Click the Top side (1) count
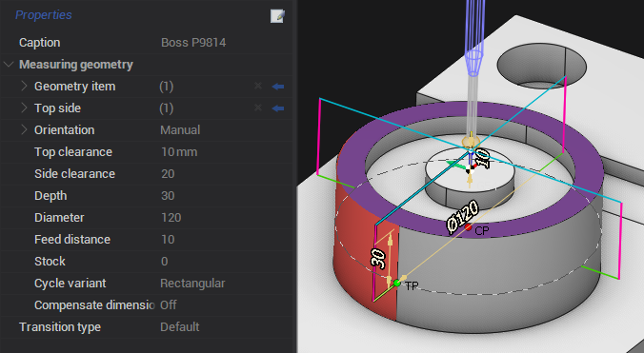The width and height of the screenshot is (644, 353). (167, 108)
